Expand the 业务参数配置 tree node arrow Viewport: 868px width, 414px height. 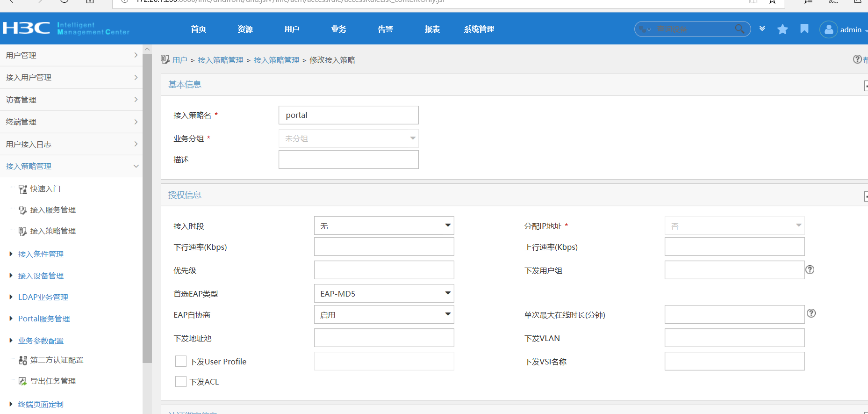[11, 341]
